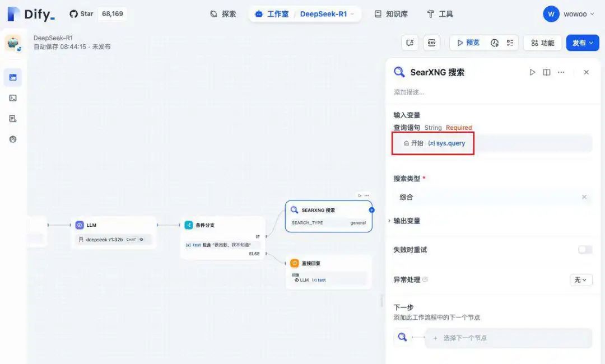Screen dimensions: 605x364
Task: Click 查询语句 sys.query input field
Action: [x=492, y=143]
